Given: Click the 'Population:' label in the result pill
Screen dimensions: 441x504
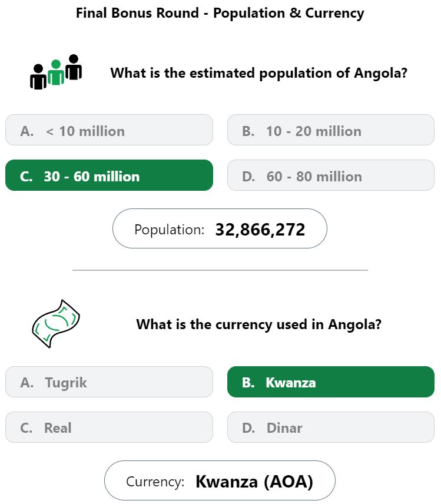Looking at the screenshot, I should point(170,230).
